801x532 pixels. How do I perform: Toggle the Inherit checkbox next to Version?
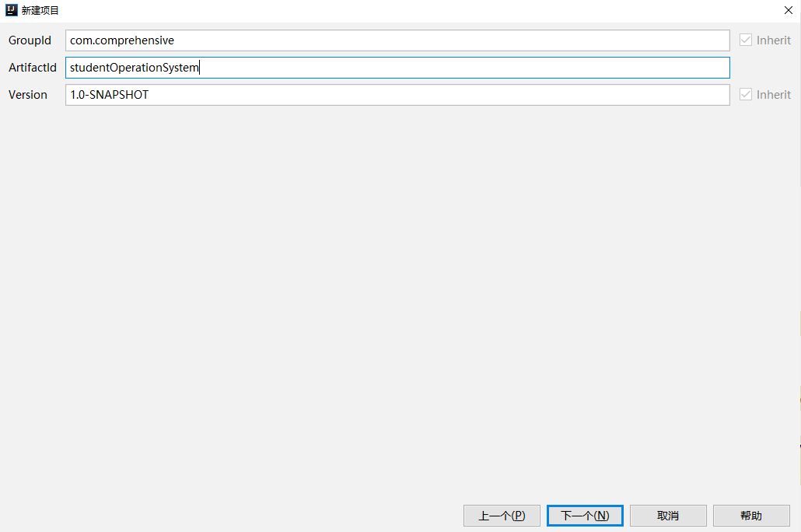tap(746, 95)
